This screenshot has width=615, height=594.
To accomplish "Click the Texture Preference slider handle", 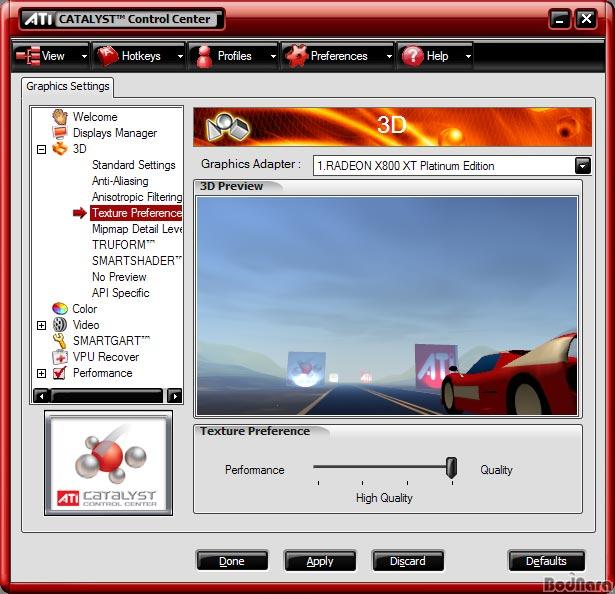I will pyautogui.click(x=451, y=467).
